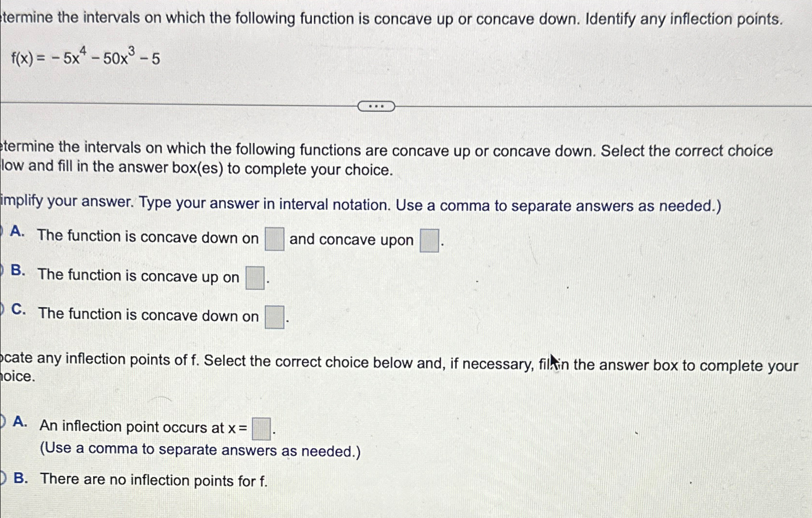Click the answer box in choice C
Image resolution: width=812 pixels, height=518 pixels.
pyautogui.click(x=274, y=317)
